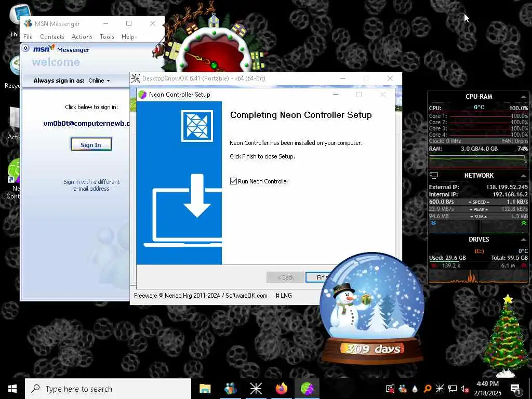Viewport: 532px width, 399px height.
Task: Open the notification center icon
Action: [515, 389]
